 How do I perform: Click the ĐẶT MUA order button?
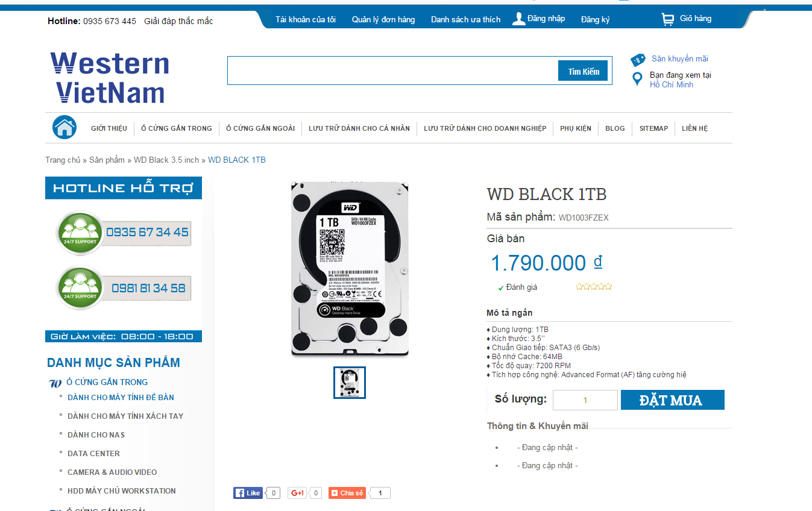pos(673,400)
